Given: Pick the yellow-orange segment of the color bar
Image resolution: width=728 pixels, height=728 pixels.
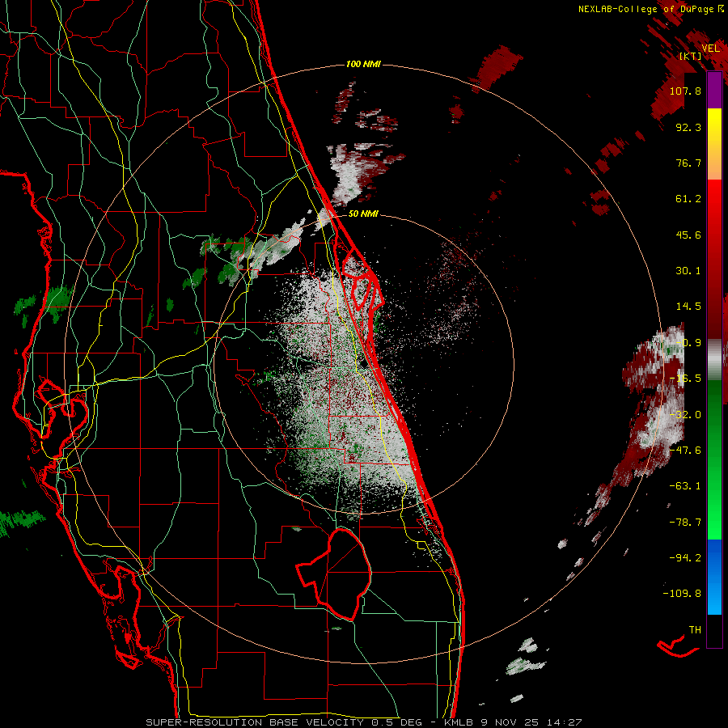Looking at the screenshot, I should (714, 144).
